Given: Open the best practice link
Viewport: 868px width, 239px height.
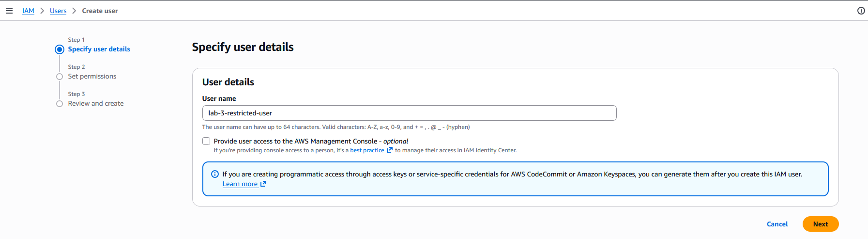Looking at the screenshot, I should pos(367,150).
